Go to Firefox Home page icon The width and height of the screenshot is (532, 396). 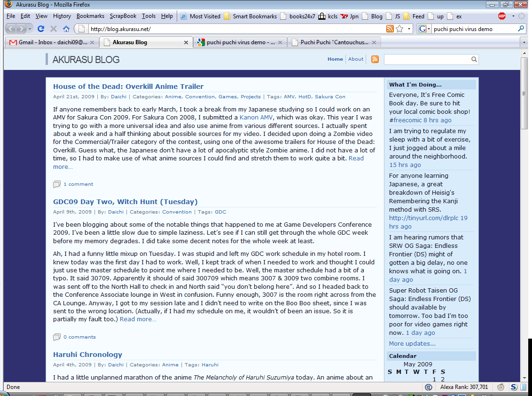click(x=66, y=29)
